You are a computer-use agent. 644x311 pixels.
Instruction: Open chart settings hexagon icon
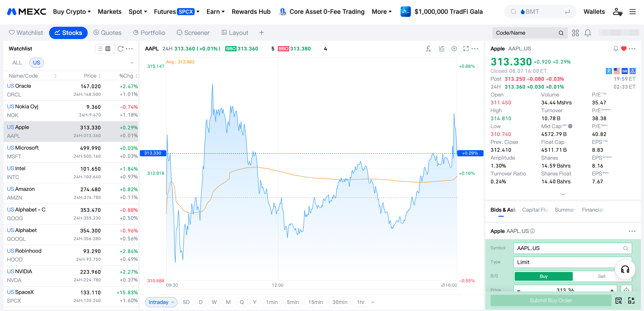pos(454,48)
